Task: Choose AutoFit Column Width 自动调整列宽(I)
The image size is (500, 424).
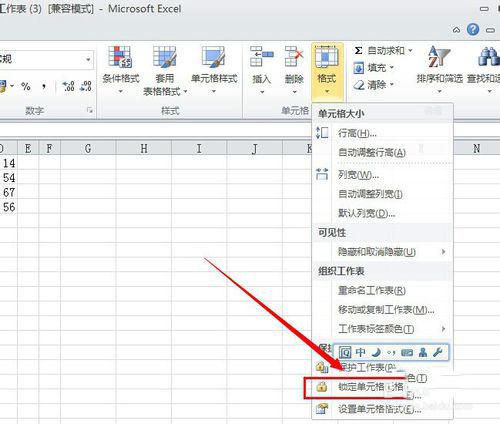Action: [382, 194]
